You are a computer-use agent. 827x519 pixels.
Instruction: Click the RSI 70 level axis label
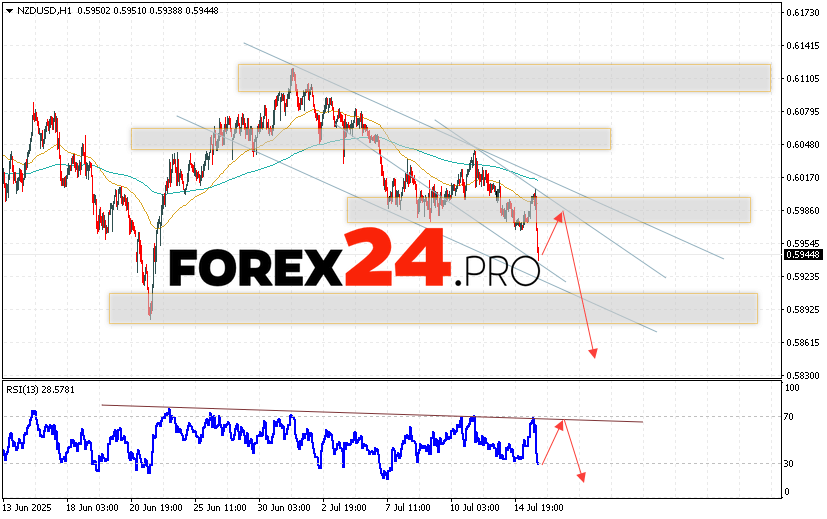[790, 416]
